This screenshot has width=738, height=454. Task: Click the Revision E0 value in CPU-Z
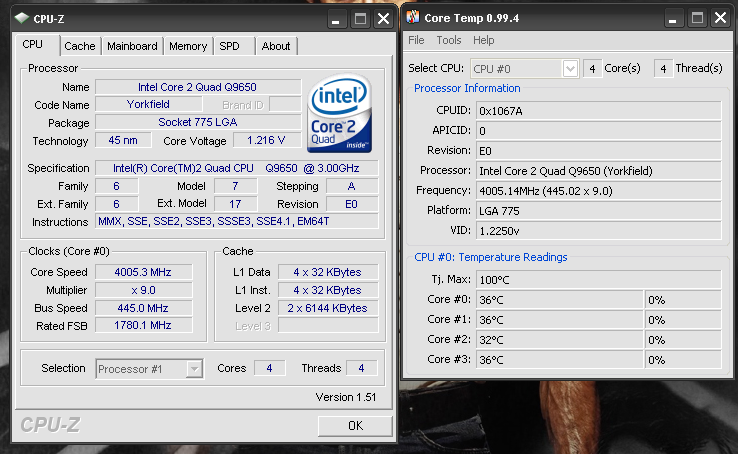tap(352, 204)
